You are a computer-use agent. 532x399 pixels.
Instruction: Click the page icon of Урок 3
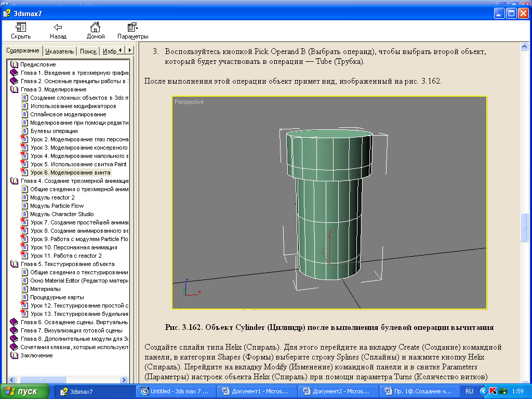tap(24, 148)
